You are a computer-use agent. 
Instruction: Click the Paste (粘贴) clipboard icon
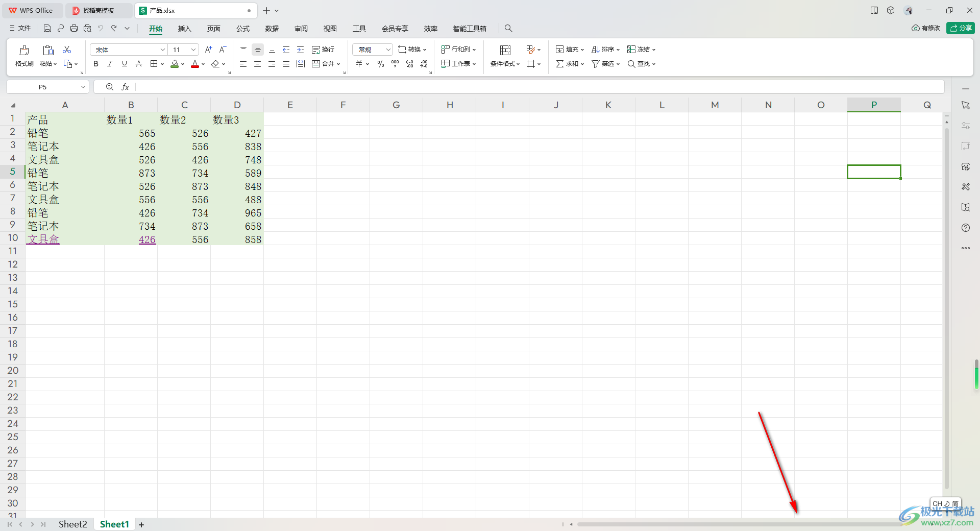coord(48,50)
